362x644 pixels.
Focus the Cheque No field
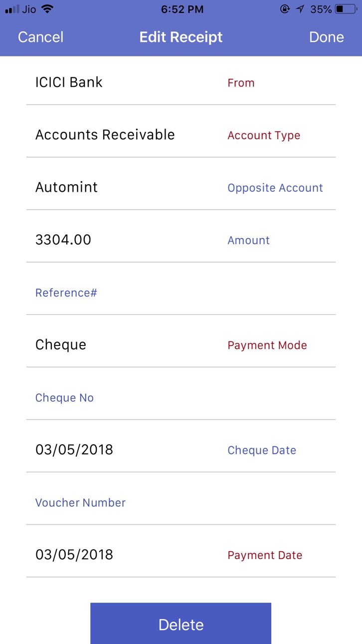181,397
